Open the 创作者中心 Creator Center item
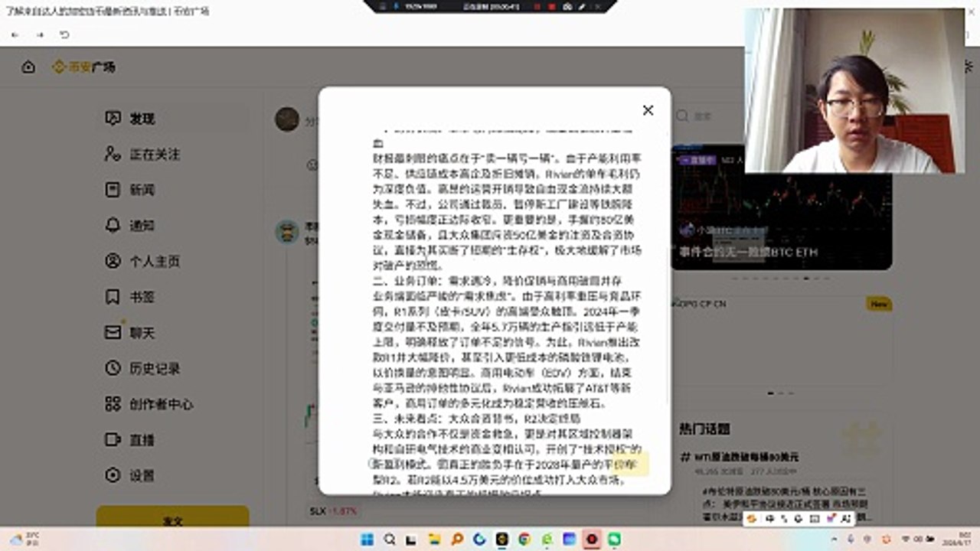The width and height of the screenshot is (980, 551). (x=174, y=404)
